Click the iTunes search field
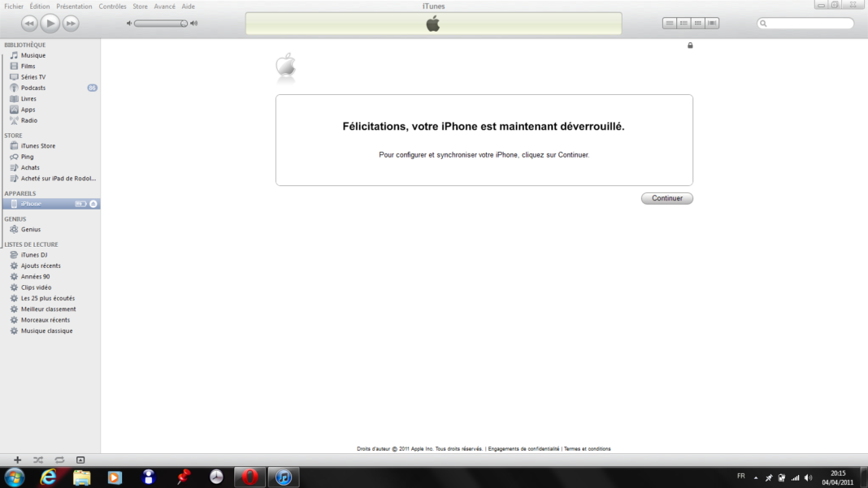The height and width of the screenshot is (488, 868). (805, 24)
